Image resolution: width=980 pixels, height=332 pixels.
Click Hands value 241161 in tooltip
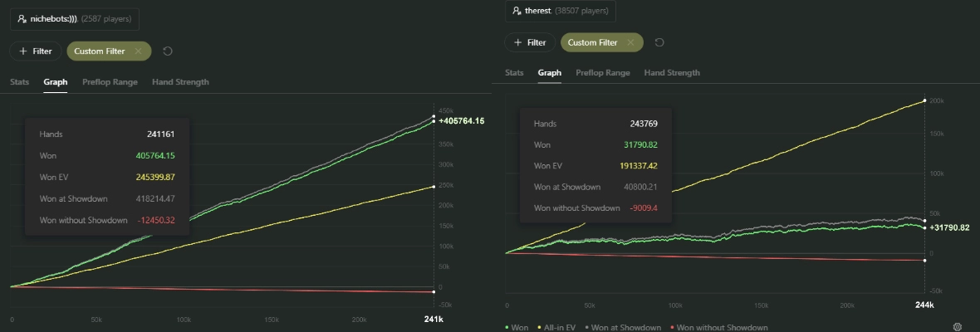click(160, 134)
